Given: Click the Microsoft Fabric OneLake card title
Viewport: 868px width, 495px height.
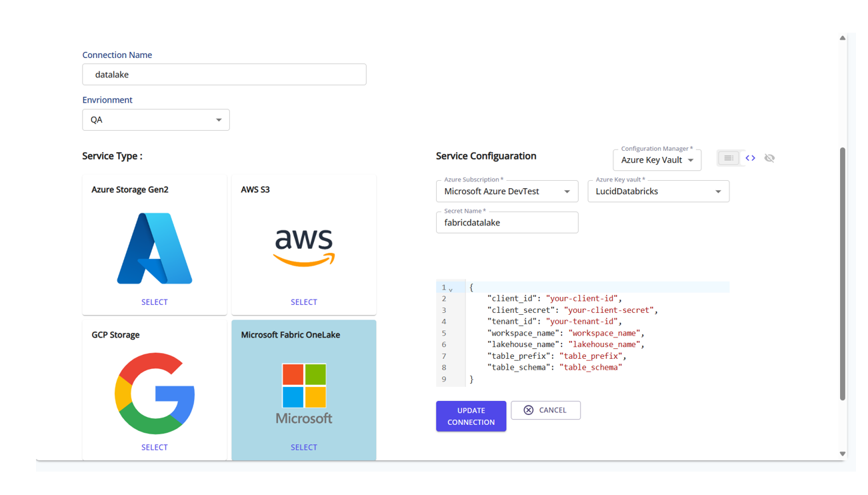Looking at the screenshot, I should (291, 335).
